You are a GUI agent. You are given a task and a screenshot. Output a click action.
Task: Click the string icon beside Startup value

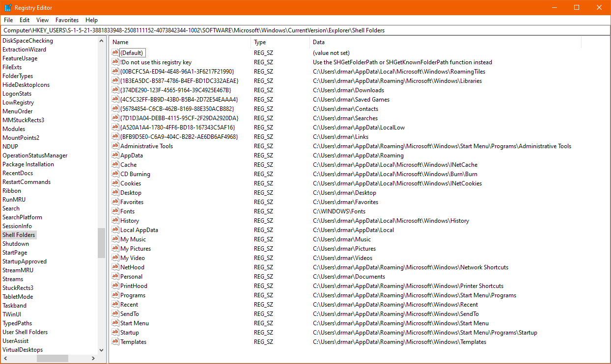click(115, 332)
